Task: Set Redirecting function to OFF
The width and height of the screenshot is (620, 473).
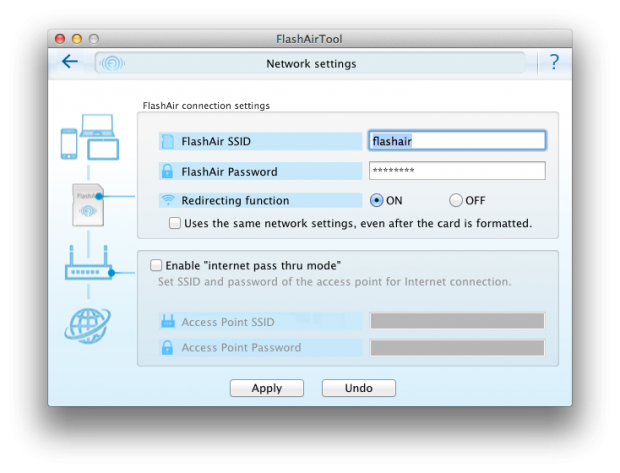Action: [x=456, y=200]
